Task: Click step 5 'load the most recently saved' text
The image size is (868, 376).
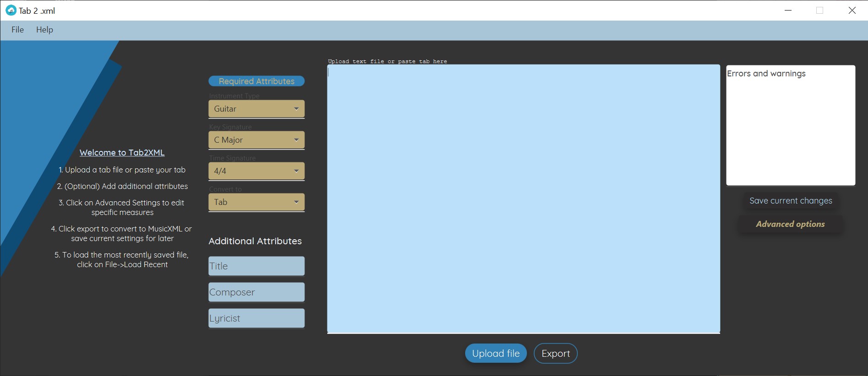Action: pyautogui.click(x=121, y=260)
